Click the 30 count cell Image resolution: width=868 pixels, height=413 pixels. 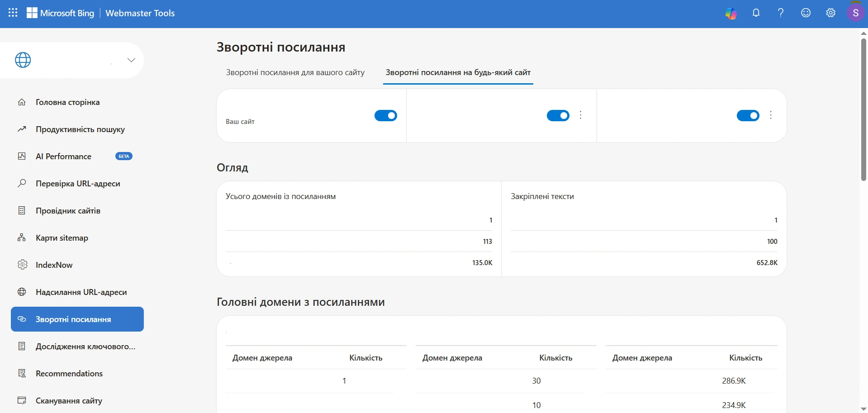[x=536, y=381]
